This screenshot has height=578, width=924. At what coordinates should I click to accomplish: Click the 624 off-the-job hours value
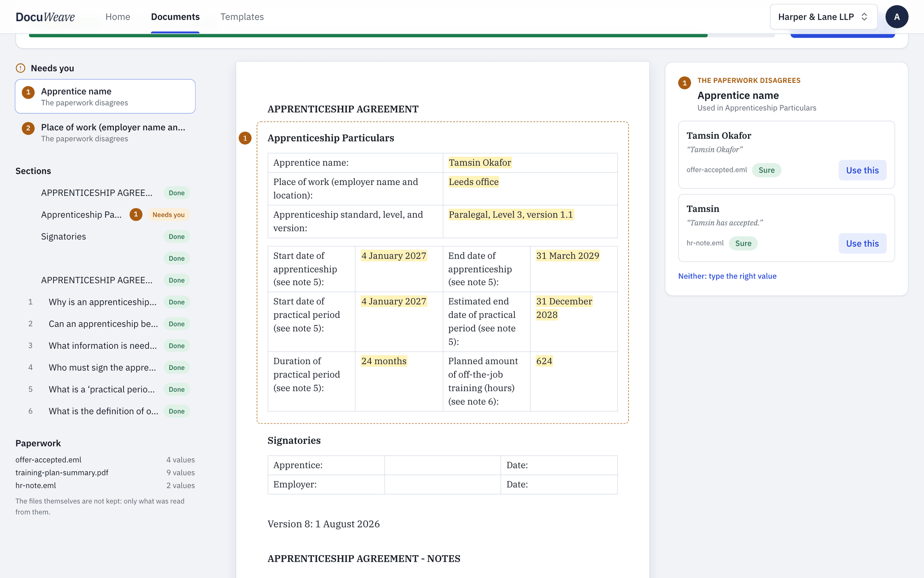(x=544, y=361)
